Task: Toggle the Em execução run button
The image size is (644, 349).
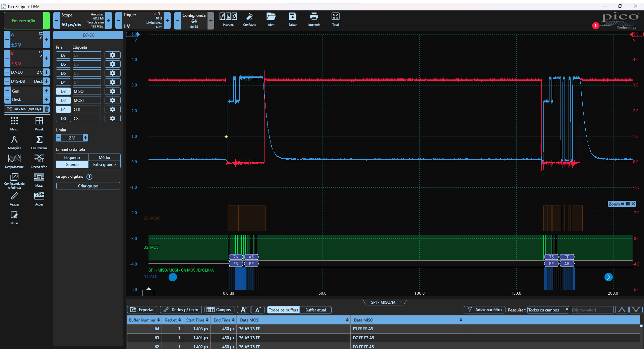Action: pos(27,21)
